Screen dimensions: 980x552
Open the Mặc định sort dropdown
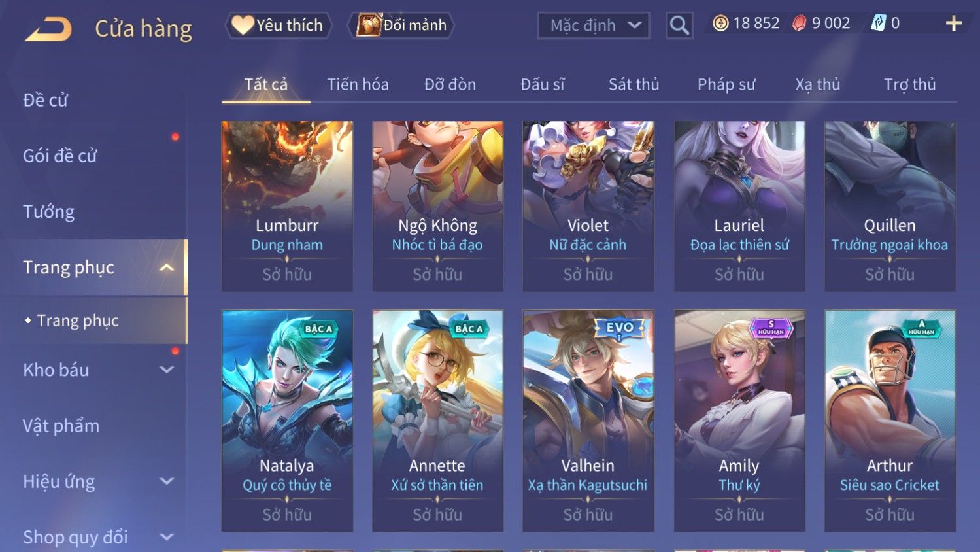point(594,26)
